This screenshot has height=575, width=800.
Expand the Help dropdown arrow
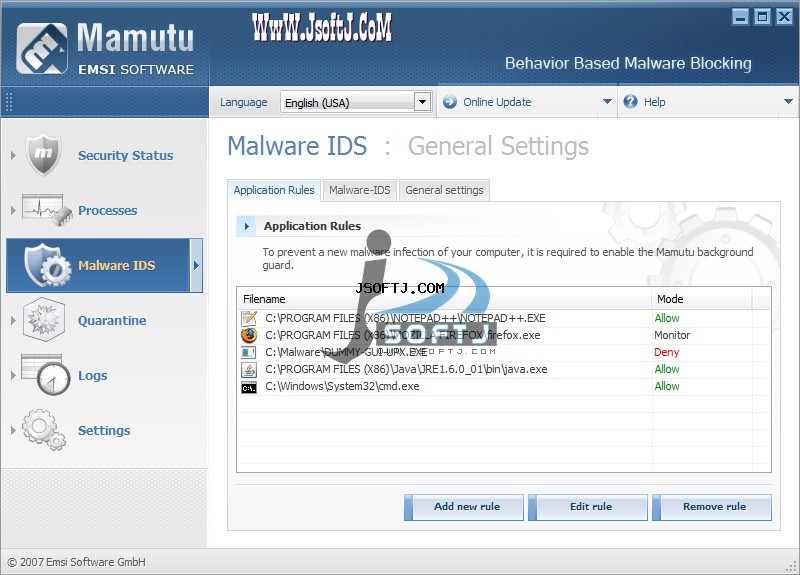pyautogui.click(x=788, y=102)
